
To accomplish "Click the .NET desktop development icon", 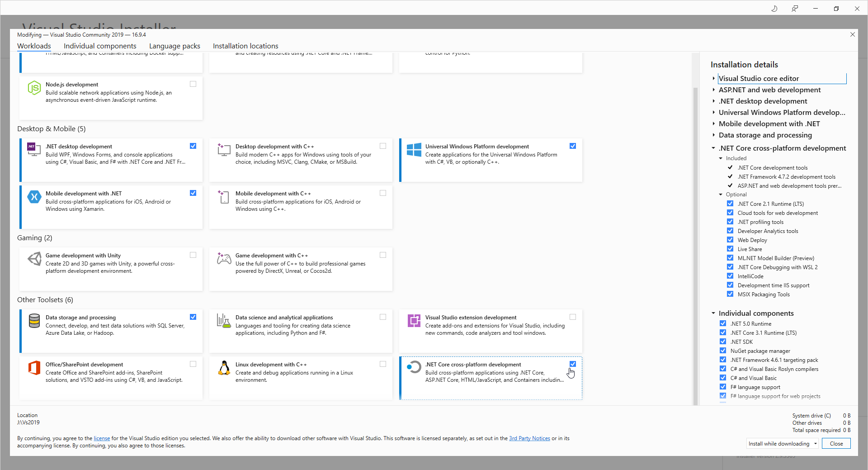I will click(34, 149).
